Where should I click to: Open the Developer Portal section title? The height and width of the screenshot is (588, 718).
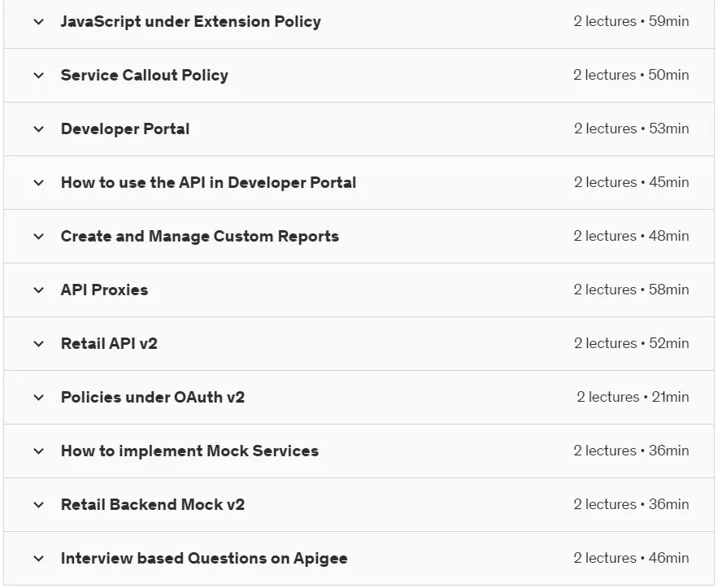pyautogui.click(x=125, y=129)
